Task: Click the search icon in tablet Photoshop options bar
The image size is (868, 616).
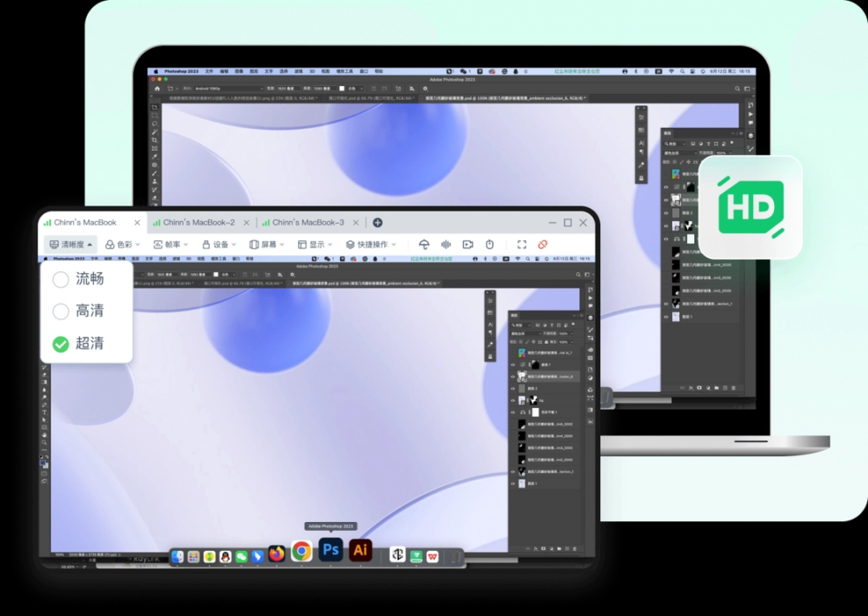Action: pyautogui.click(x=578, y=275)
